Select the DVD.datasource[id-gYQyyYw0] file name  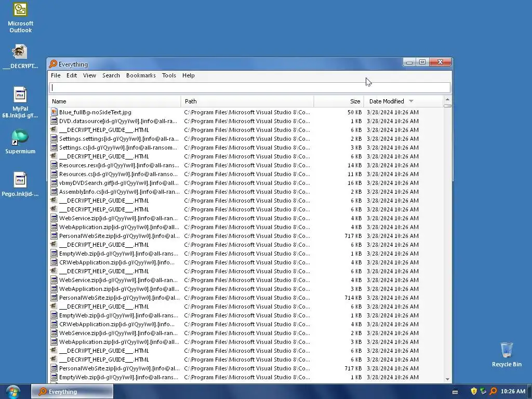click(118, 121)
